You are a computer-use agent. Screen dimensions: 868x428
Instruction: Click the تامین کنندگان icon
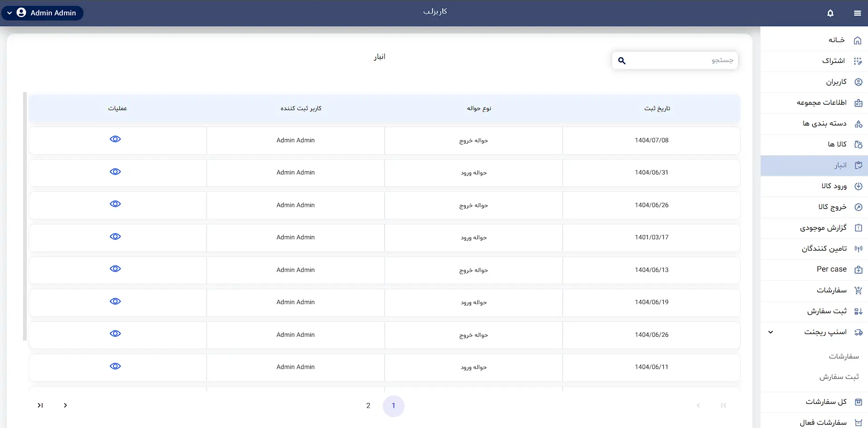(x=858, y=249)
